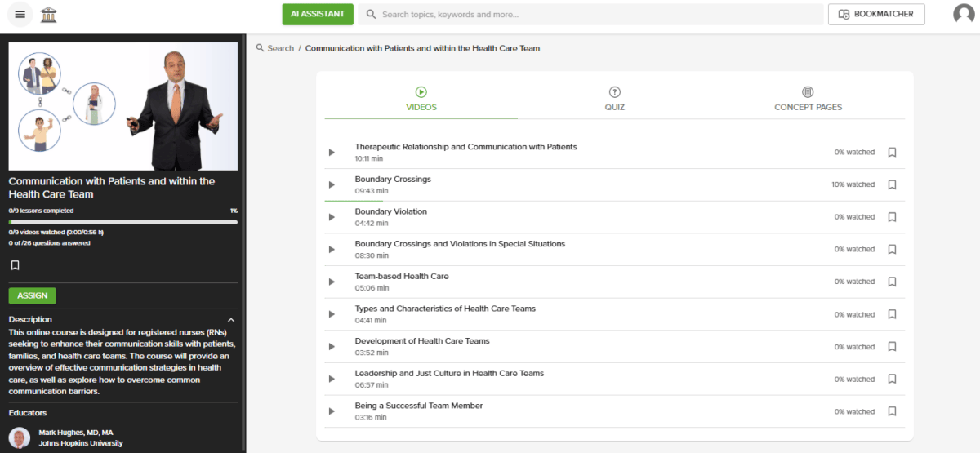Click the course progress bar
The image size is (980, 453).
pos(122,221)
